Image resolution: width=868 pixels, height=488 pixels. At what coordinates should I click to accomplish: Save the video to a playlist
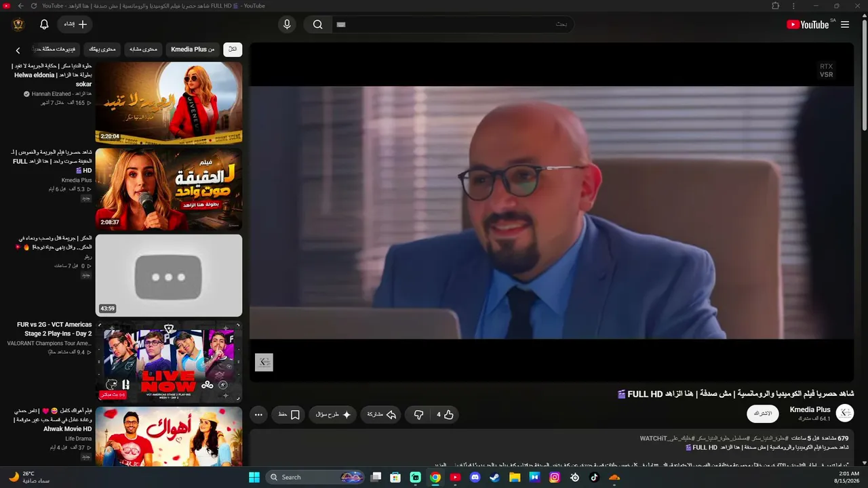[289, 415]
